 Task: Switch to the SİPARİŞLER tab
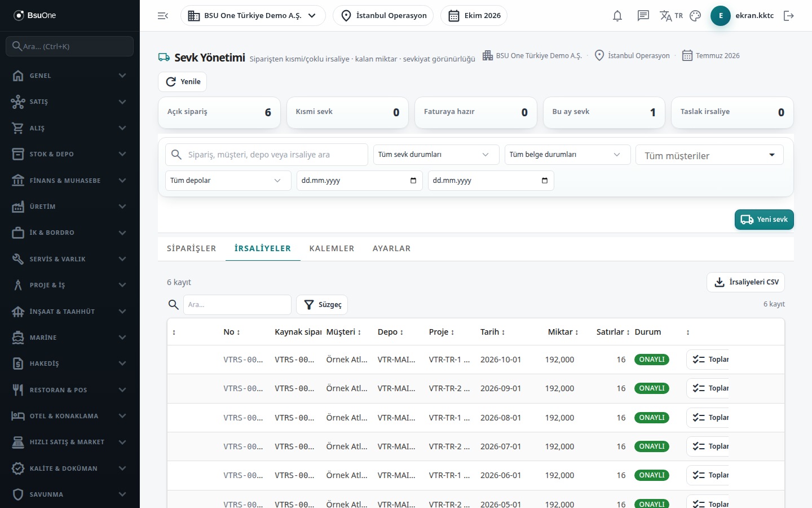pos(192,248)
